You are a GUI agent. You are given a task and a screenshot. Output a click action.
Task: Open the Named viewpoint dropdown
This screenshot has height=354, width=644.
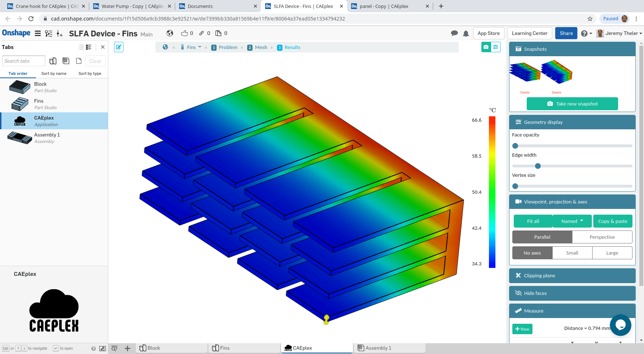click(x=572, y=221)
